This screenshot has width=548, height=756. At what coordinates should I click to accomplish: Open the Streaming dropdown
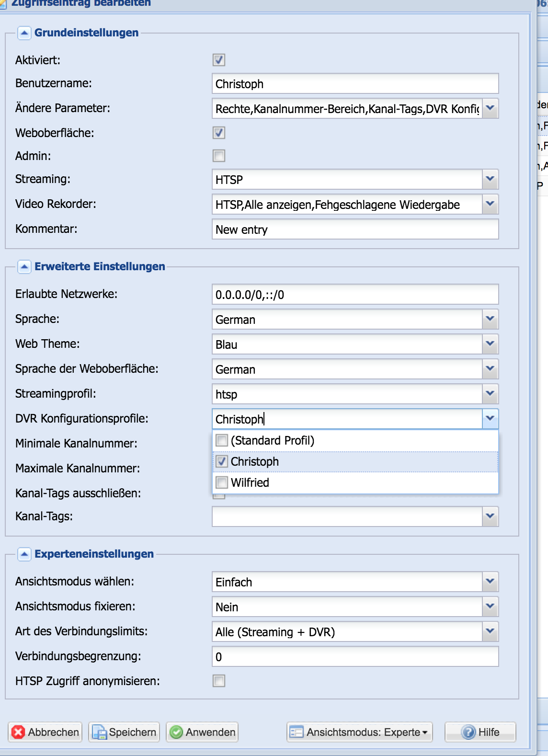pos(490,179)
